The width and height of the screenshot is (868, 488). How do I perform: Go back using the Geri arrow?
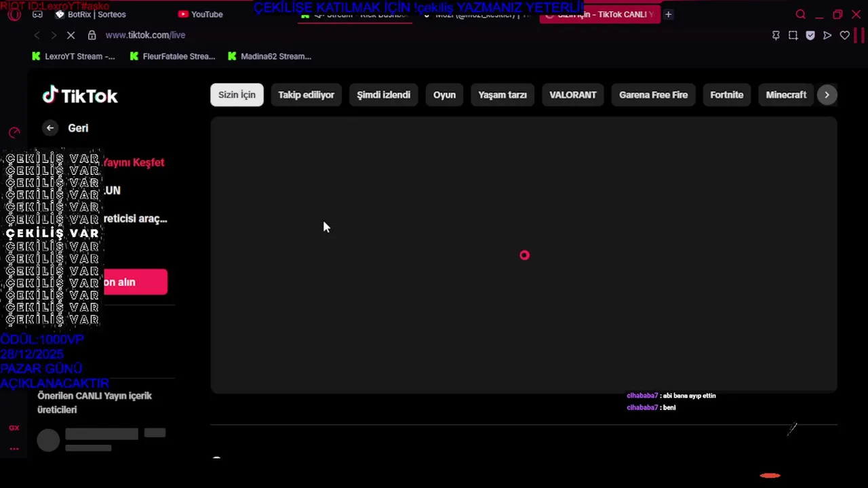50,127
